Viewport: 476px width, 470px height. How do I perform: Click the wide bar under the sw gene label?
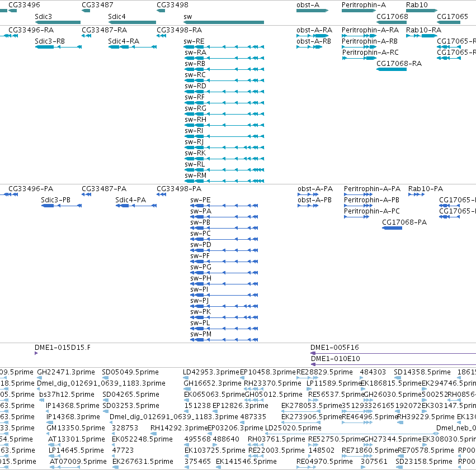tap(224, 22)
